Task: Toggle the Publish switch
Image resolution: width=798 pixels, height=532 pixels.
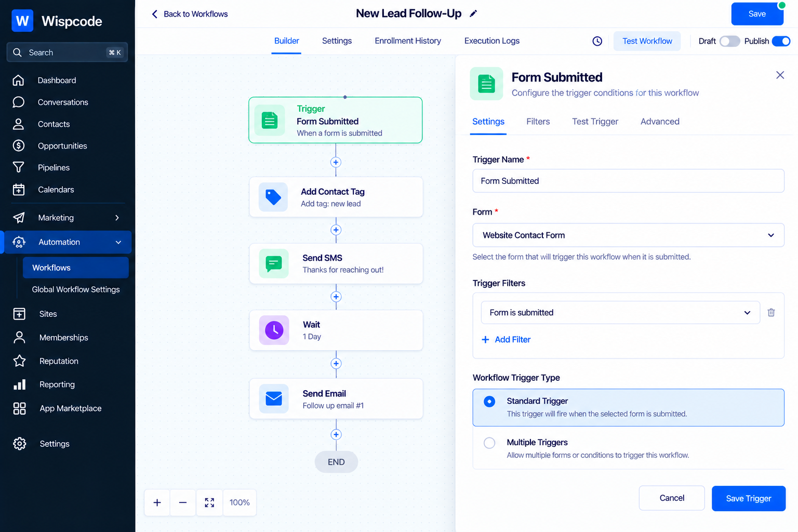Action: coord(781,41)
